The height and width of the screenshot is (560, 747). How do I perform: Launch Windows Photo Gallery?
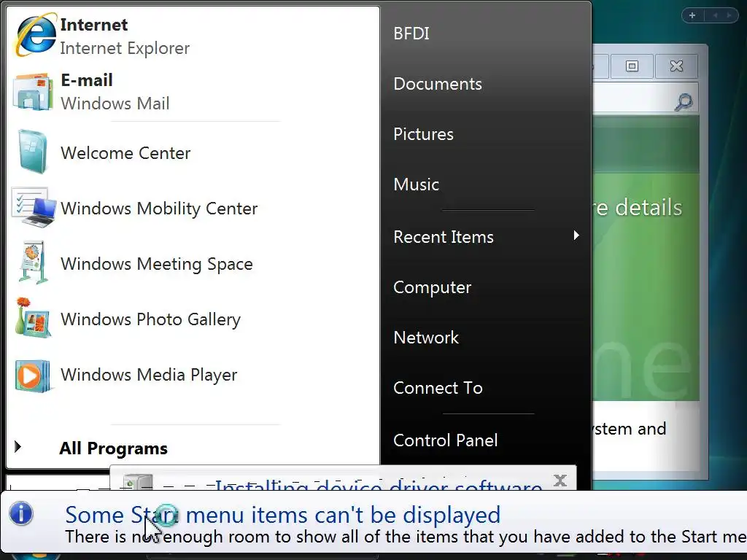[x=150, y=319]
